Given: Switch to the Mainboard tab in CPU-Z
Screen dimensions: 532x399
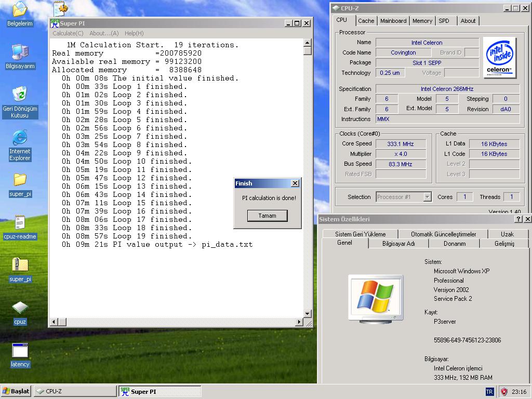Looking at the screenshot, I should (x=393, y=21).
